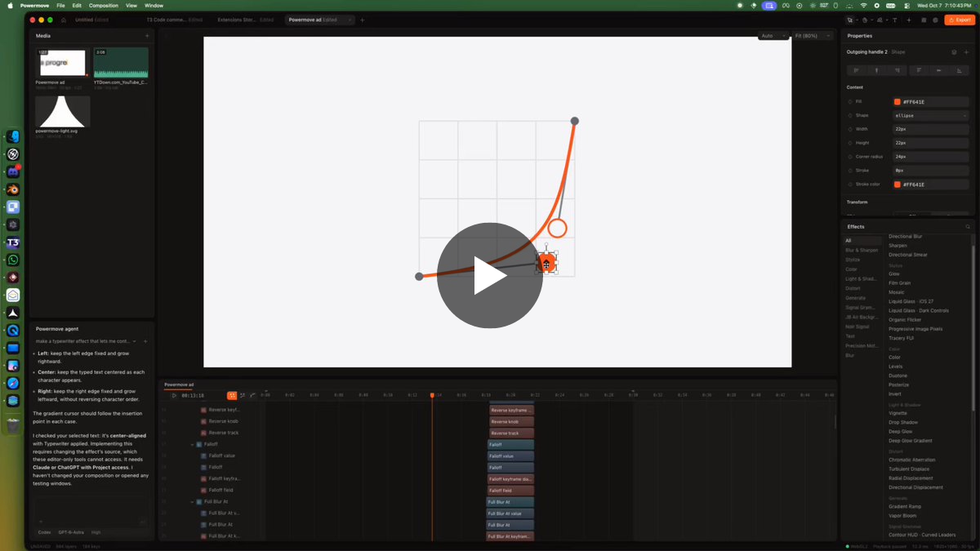Select the Glow effect in the list

(894, 273)
